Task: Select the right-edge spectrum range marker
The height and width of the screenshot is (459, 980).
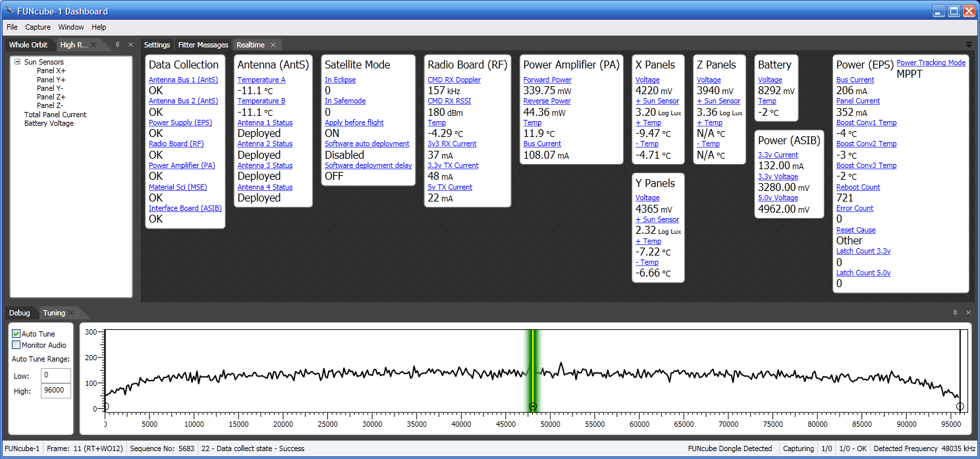Action: (960, 406)
